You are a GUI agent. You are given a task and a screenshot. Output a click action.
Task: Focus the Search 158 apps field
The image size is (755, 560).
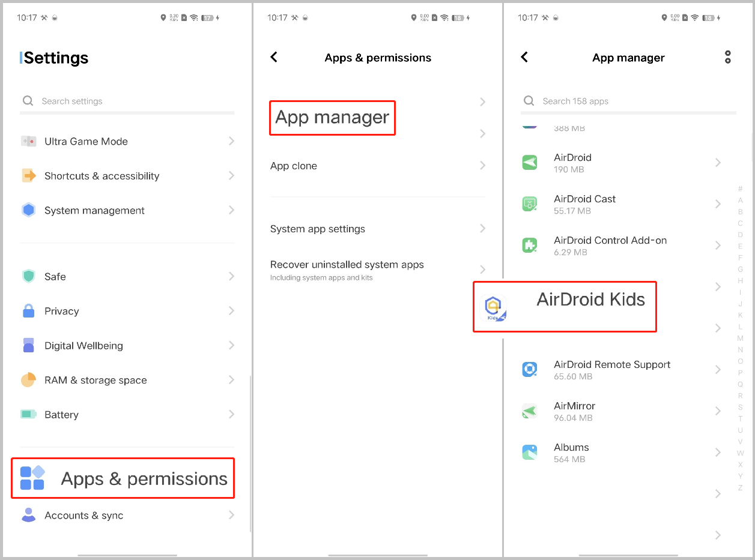(x=628, y=101)
